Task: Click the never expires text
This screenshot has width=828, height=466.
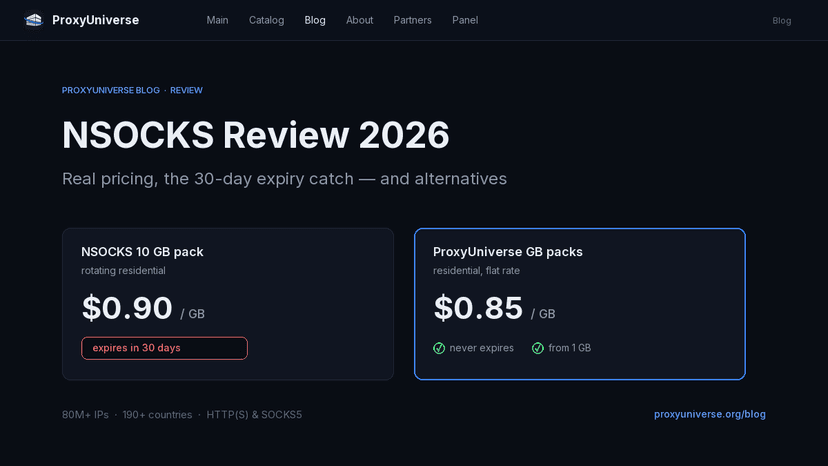Action: (482, 348)
